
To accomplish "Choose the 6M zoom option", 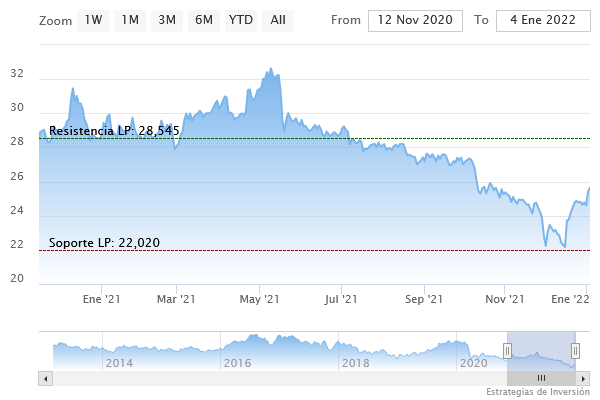I will click(204, 20).
